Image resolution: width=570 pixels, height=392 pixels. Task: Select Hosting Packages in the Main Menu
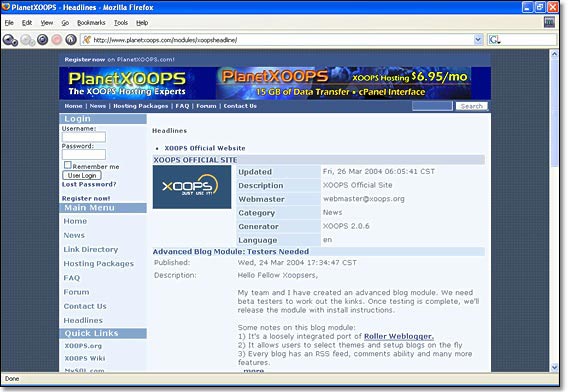(99, 264)
